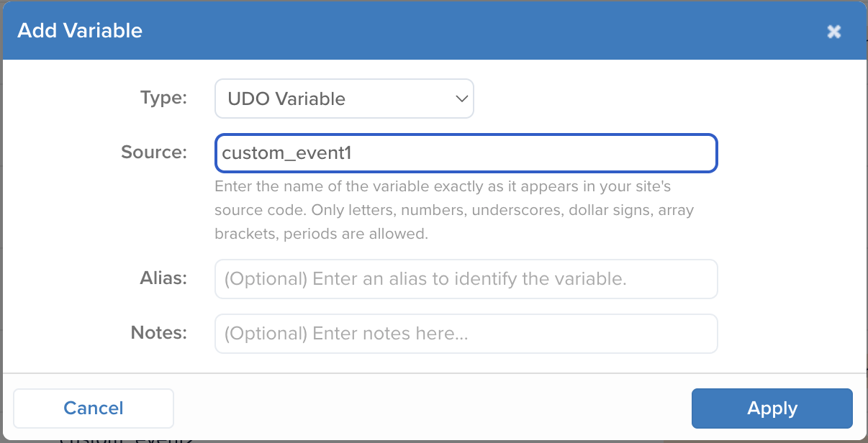Expand the variable type selector
This screenshot has width=868, height=443.
pos(344,98)
